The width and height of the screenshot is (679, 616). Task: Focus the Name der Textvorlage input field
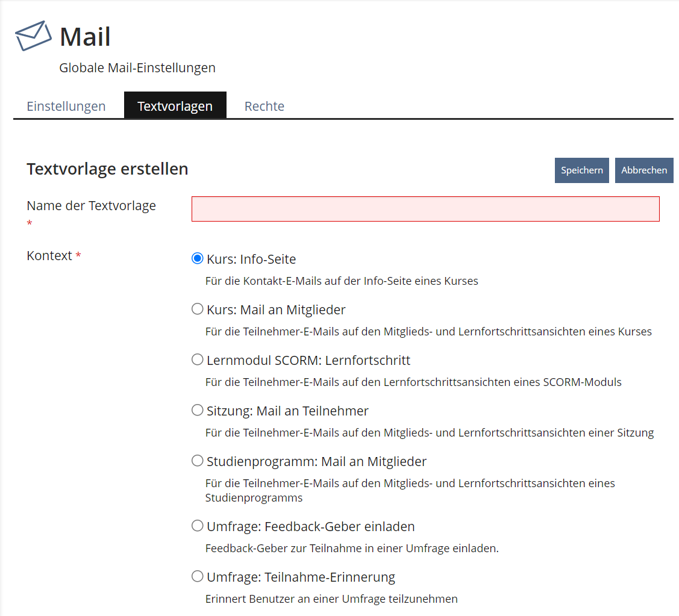tap(425, 209)
